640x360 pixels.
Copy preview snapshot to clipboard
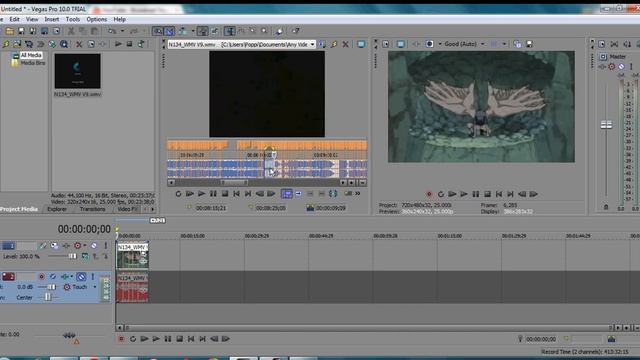[x=518, y=44]
